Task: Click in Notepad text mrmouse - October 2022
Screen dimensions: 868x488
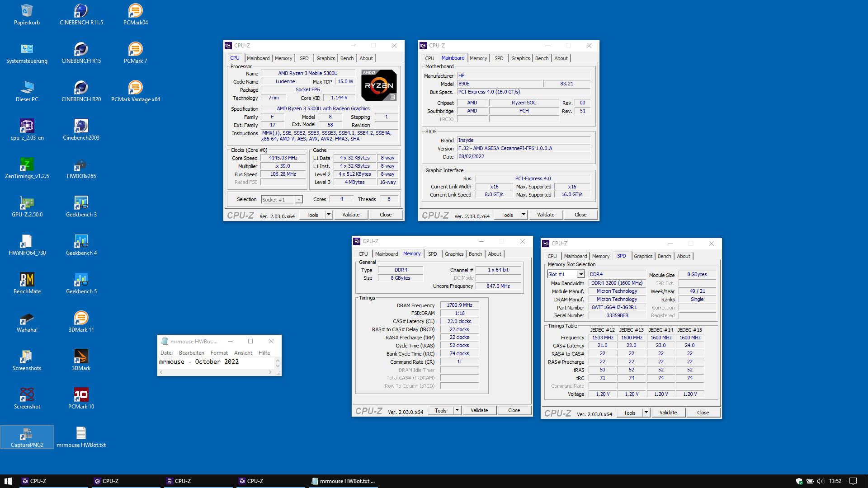Action: pyautogui.click(x=199, y=361)
